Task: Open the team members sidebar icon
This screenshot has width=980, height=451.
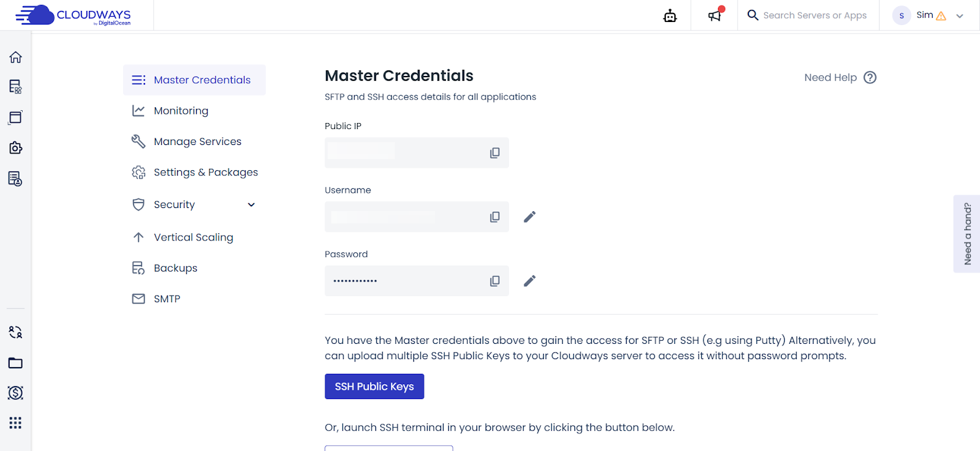Action: pyautogui.click(x=16, y=332)
